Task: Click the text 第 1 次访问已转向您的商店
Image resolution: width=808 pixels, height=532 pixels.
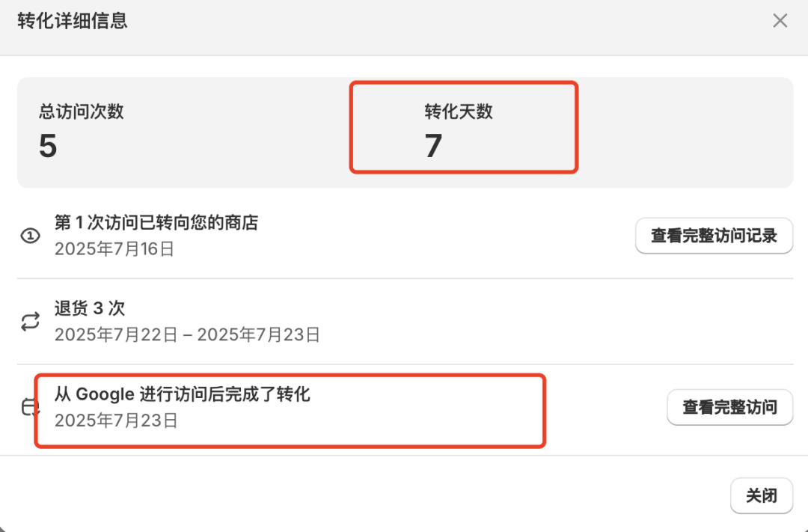Action: pyautogui.click(x=155, y=222)
